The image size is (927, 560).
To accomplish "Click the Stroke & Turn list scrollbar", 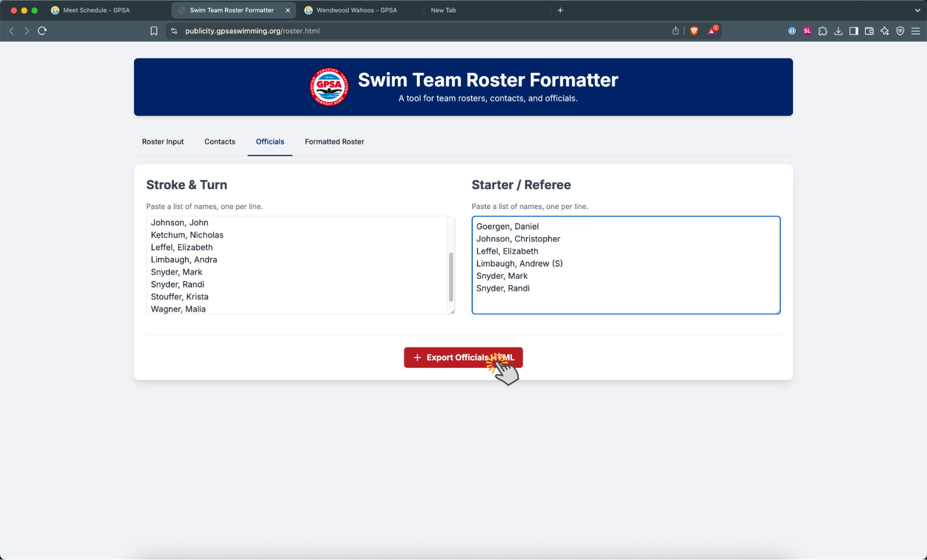I will coord(451,277).
